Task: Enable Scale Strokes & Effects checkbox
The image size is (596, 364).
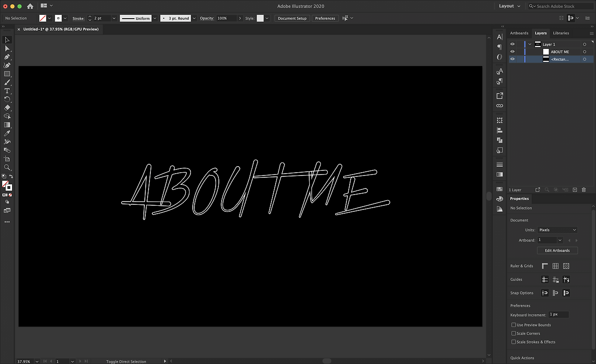Action: coord(514,342)
